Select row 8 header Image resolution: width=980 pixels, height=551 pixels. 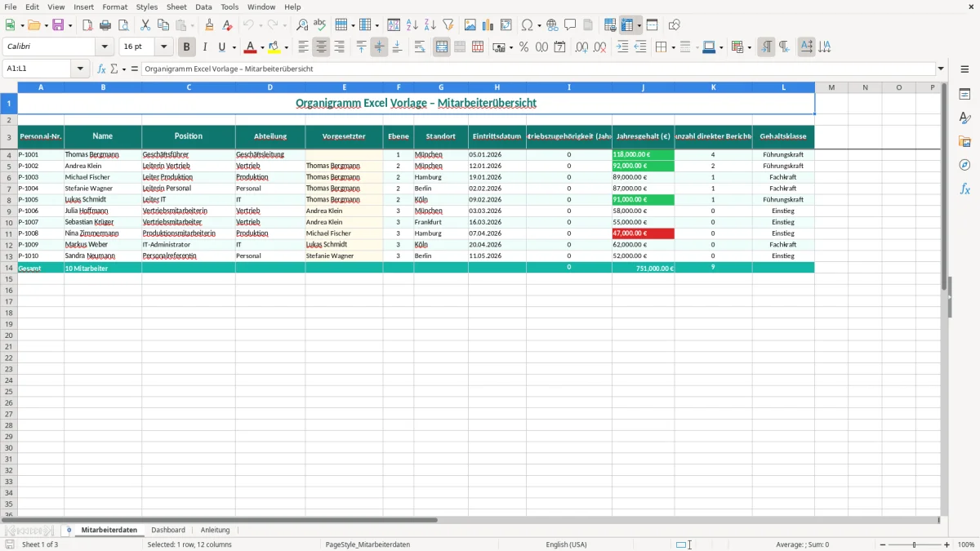pos(9,199)
